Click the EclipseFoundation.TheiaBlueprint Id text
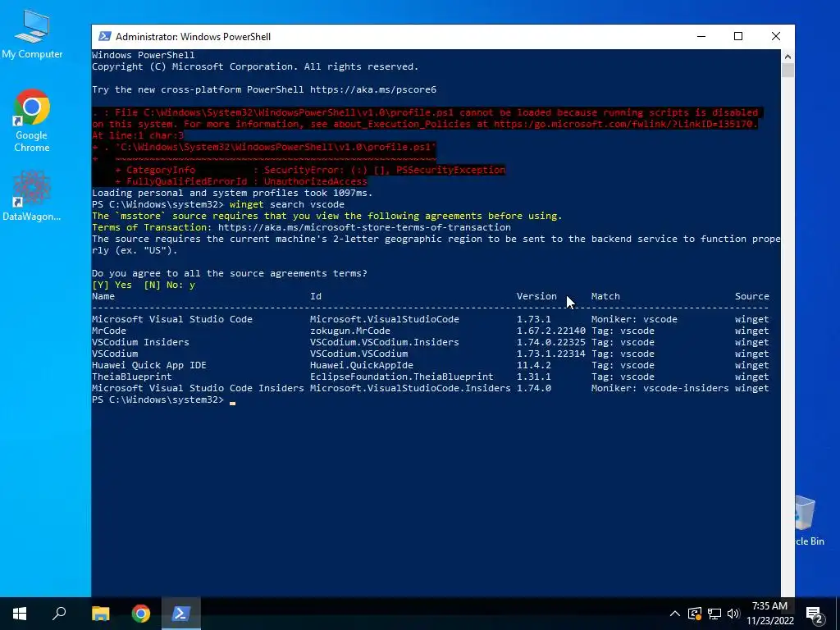 click(401, 377)
